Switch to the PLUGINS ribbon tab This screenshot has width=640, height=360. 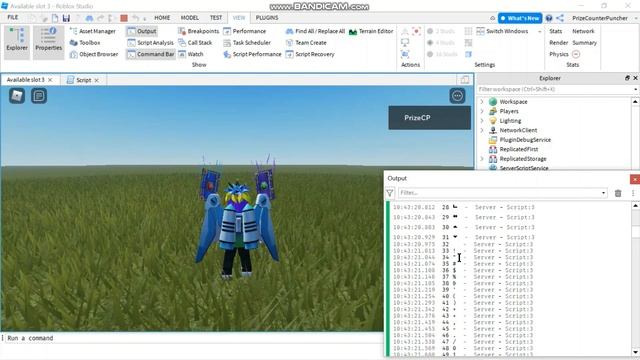267,18
